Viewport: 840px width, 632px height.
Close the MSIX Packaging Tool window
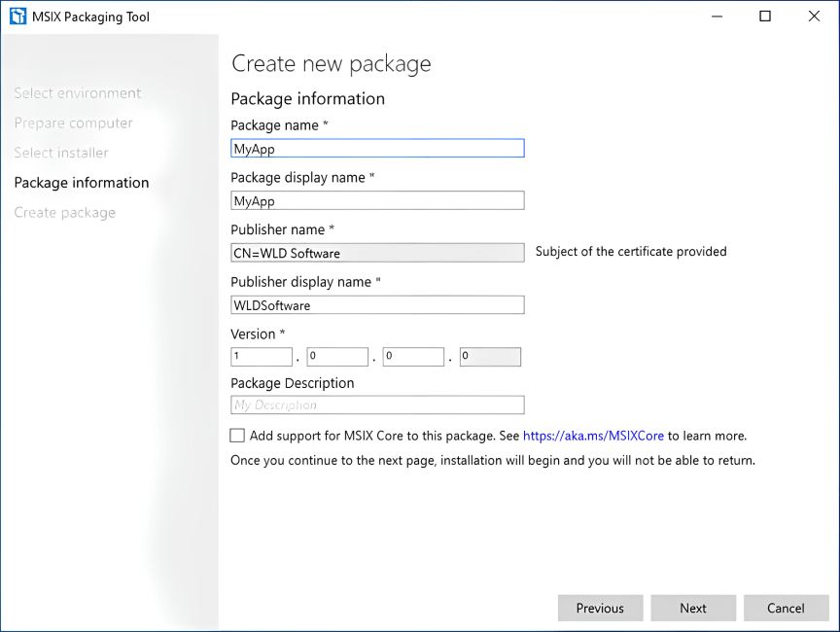point(814,17)
